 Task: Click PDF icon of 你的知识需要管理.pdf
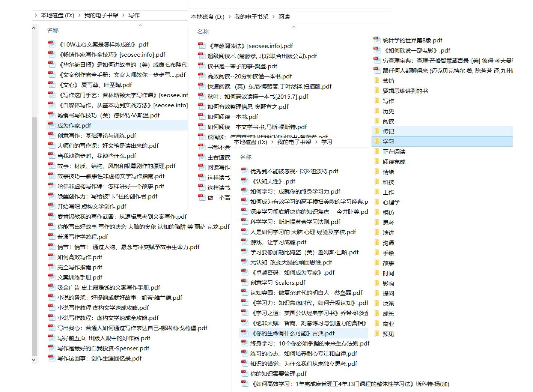tap(244, 374)
